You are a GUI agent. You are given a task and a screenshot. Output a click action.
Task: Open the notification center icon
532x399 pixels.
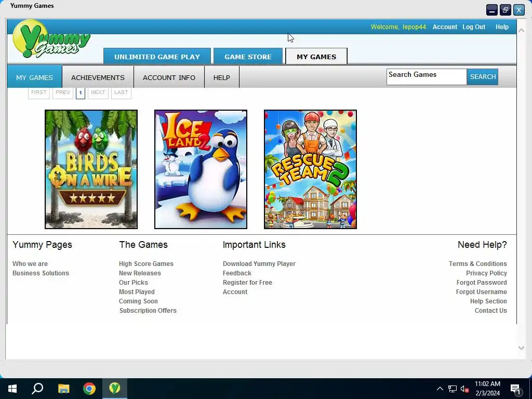515,390
